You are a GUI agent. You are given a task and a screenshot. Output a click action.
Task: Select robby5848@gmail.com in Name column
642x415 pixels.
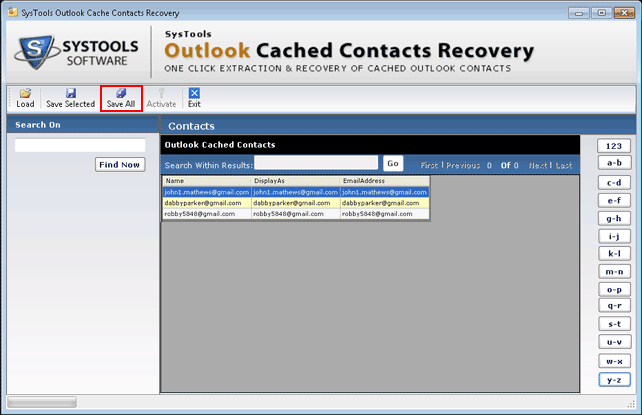tap(207, 214)
